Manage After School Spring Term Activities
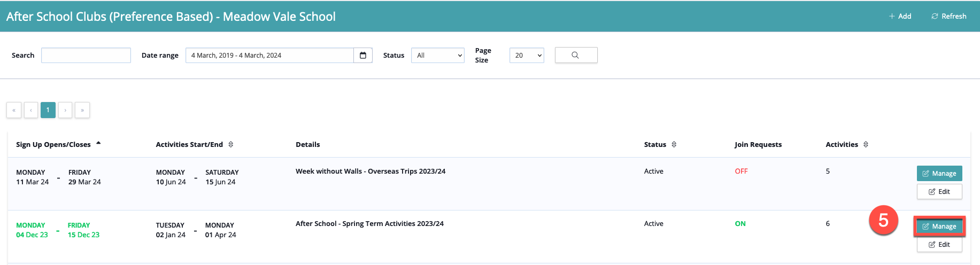 [939, 227]
